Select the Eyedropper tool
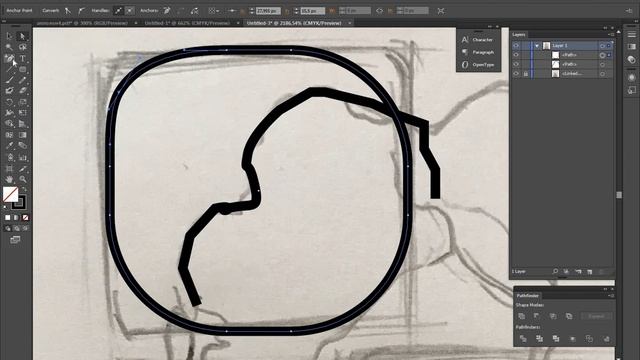640x360 pixels. coord(9,146)
